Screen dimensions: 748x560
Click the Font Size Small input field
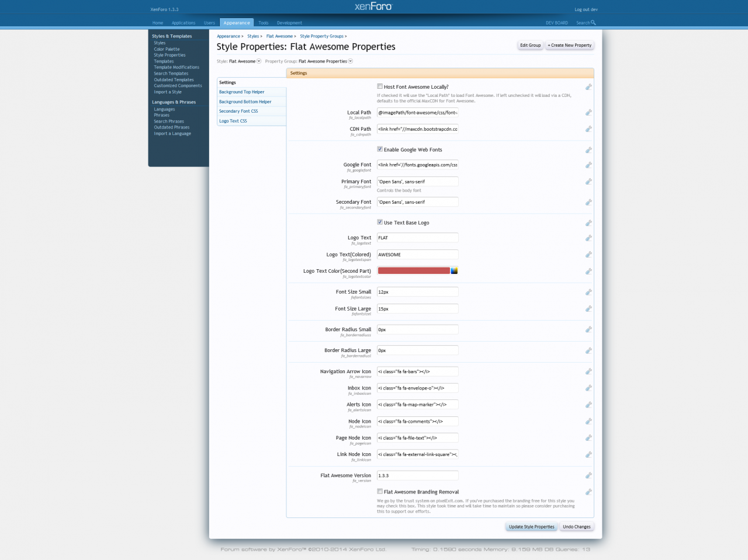[x=418, y=292]
